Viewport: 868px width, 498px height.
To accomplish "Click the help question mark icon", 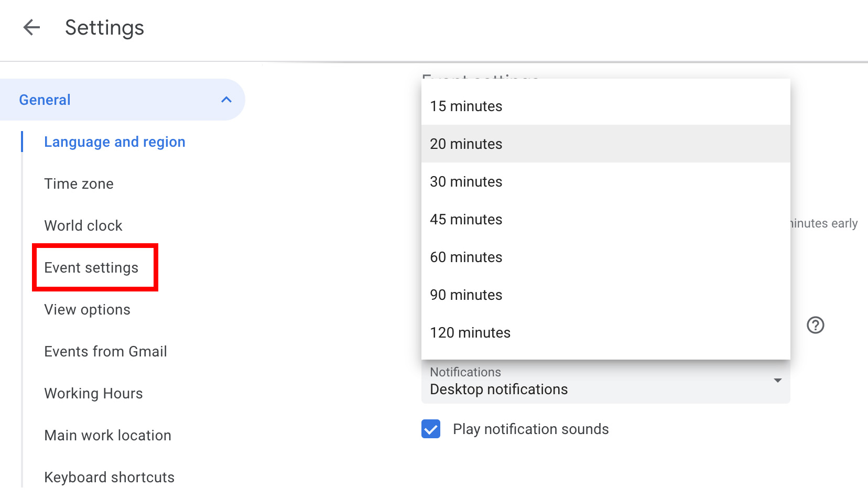I will click(815, 325).
